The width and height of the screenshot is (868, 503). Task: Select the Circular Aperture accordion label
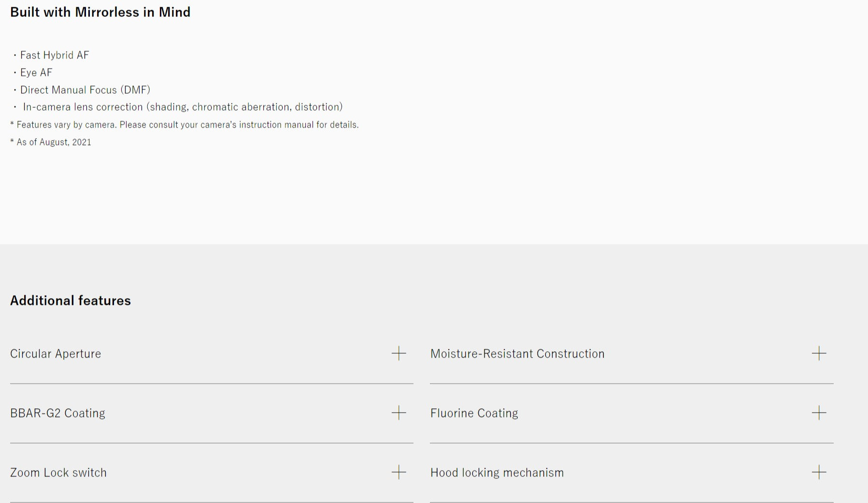click(56, 354)
